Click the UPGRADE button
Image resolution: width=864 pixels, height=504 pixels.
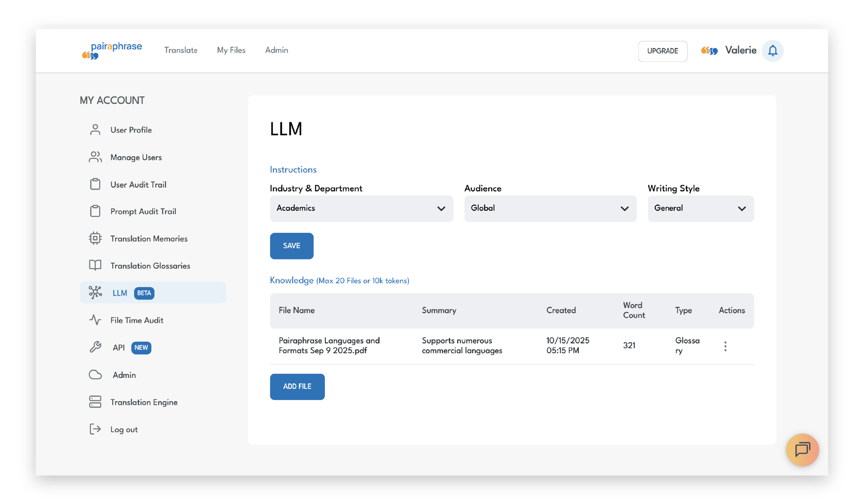662,51
